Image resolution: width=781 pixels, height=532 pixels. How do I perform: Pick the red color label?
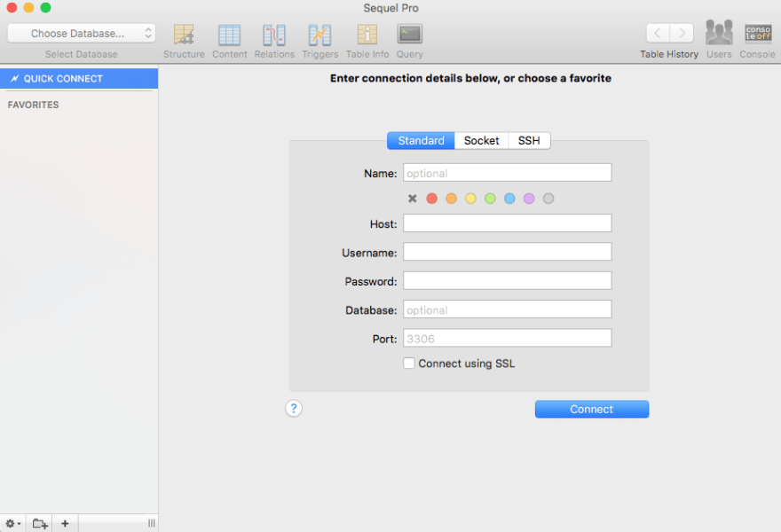(432, 199)
